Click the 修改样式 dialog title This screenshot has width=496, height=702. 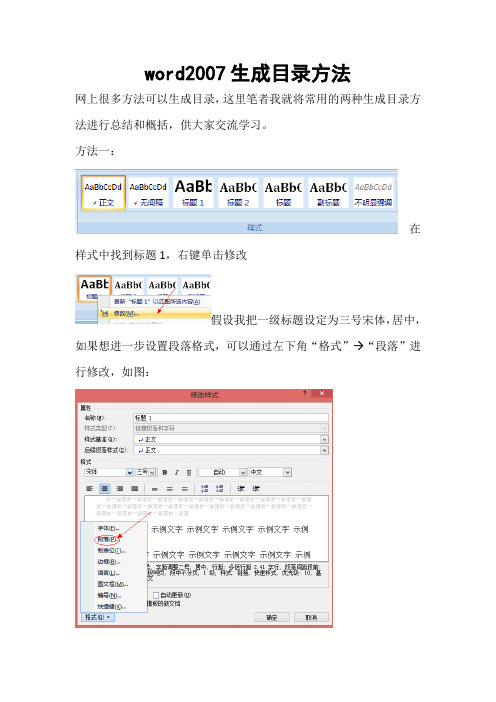(205, 394)
